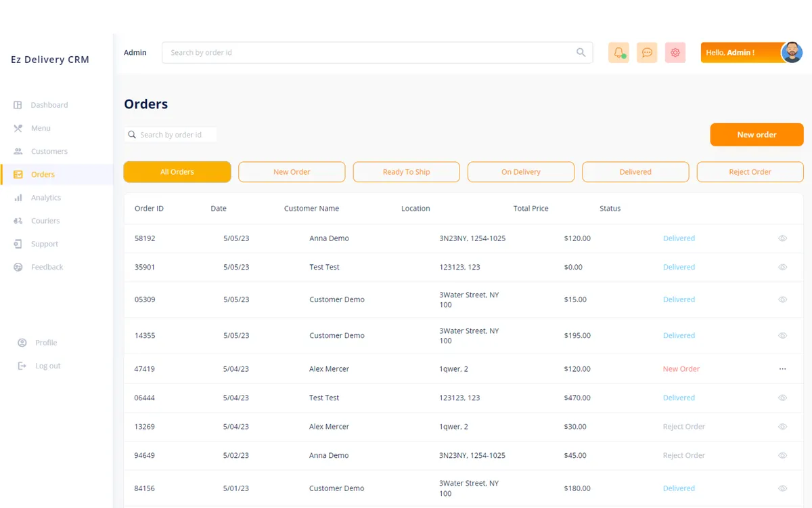Image resolution: width=812 pixels, height=508 pixels.
Task: Click the 5/01/23 date cell
Action: pyautogui.click(x=236, y=488)
